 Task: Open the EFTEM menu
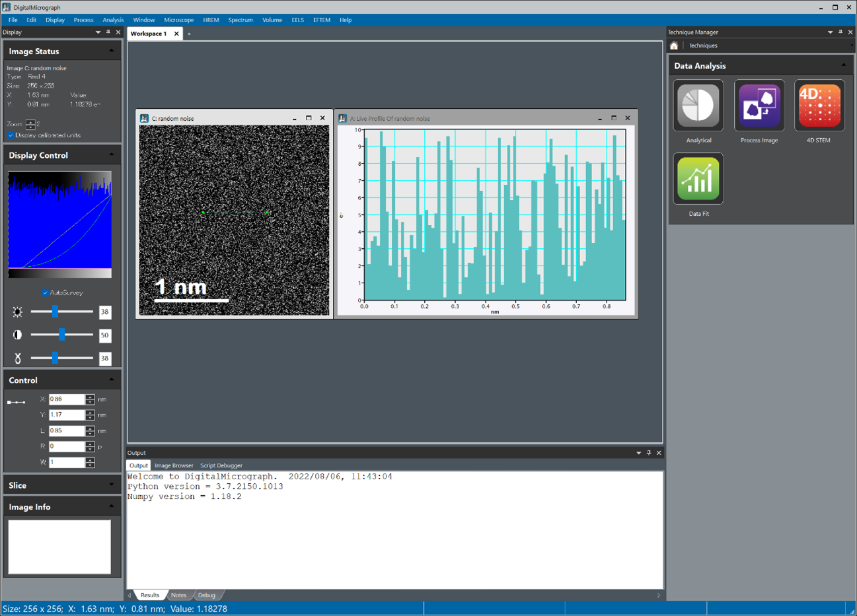(x=322, y=20)
